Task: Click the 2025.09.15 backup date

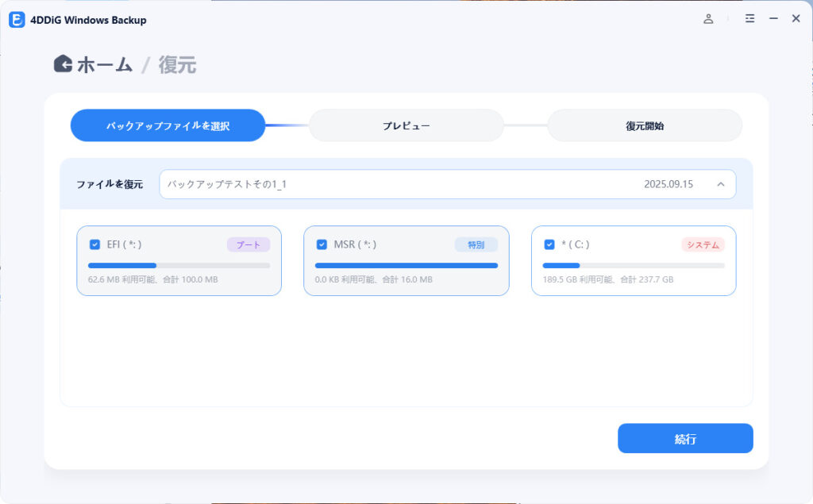Action: pyautogui.click(x=669, y=184)
